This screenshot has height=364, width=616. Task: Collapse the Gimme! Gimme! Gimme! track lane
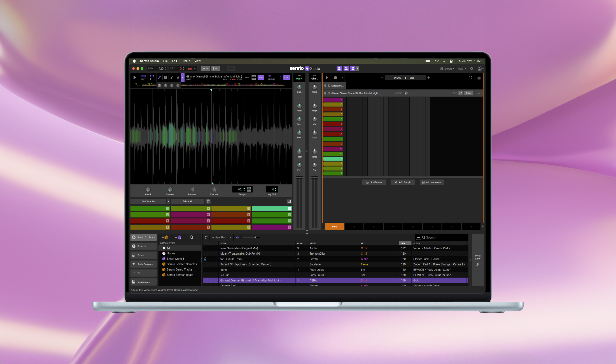(x=479, y=93)
